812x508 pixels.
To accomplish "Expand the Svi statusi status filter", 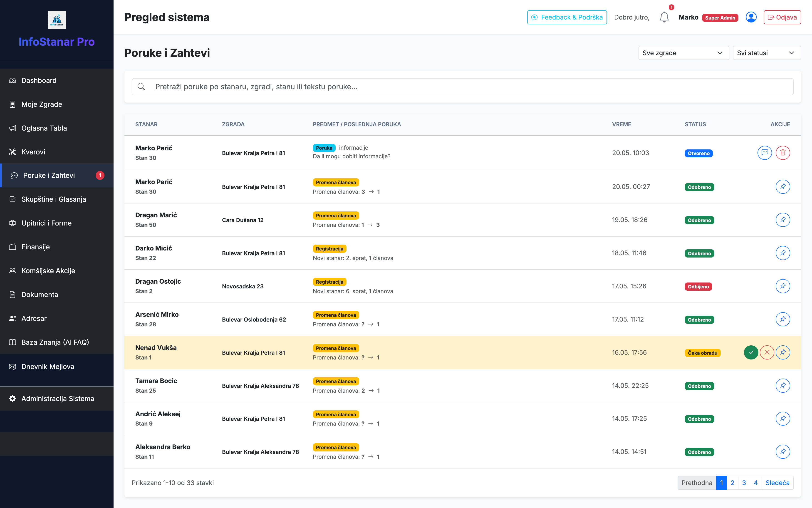I will point(767,53).
